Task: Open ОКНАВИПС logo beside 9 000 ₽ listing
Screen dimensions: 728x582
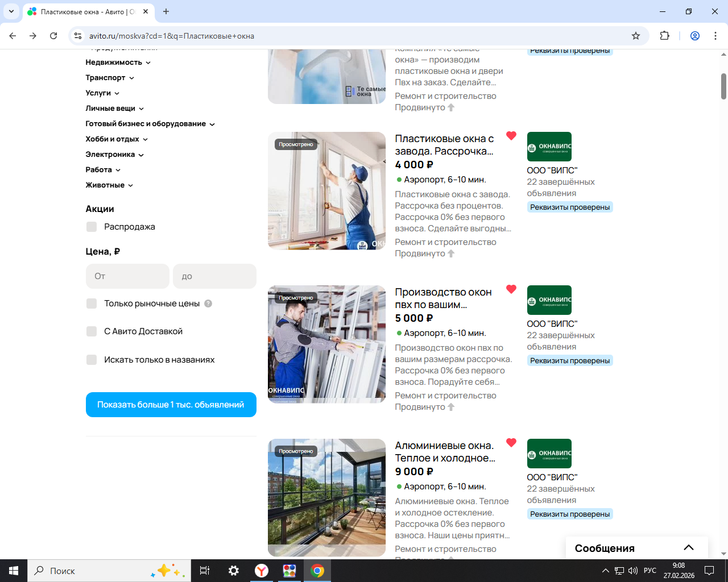Action: click(x=549, y=454)
